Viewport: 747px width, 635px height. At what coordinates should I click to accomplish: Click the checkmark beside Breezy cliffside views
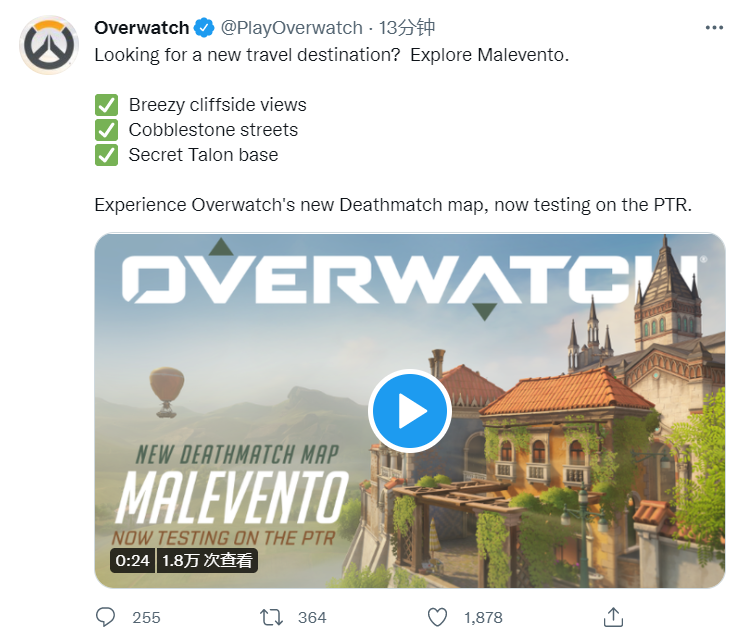(106, 105)
